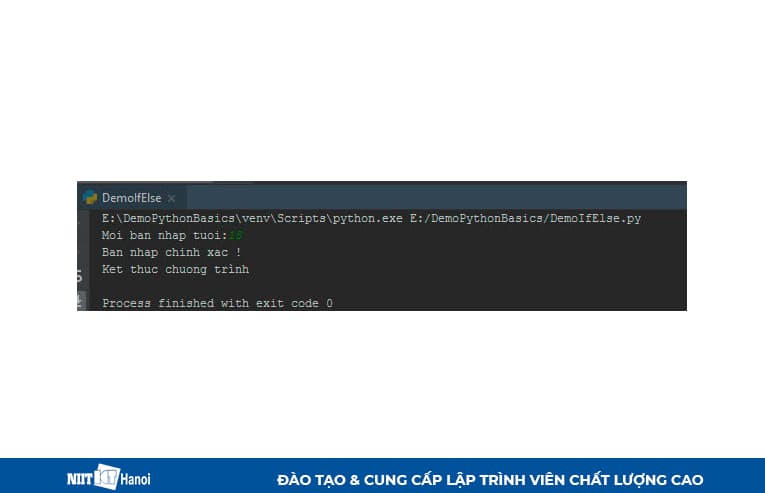The height and width of the screenshot is (493, 765).
Task: Click the NIIT logo text in banner
Action: tap(80, 479)
